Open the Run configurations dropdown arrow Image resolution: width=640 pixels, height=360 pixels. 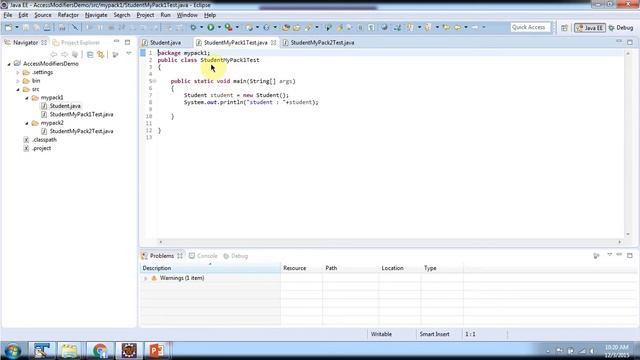click(x=219, y=27)
